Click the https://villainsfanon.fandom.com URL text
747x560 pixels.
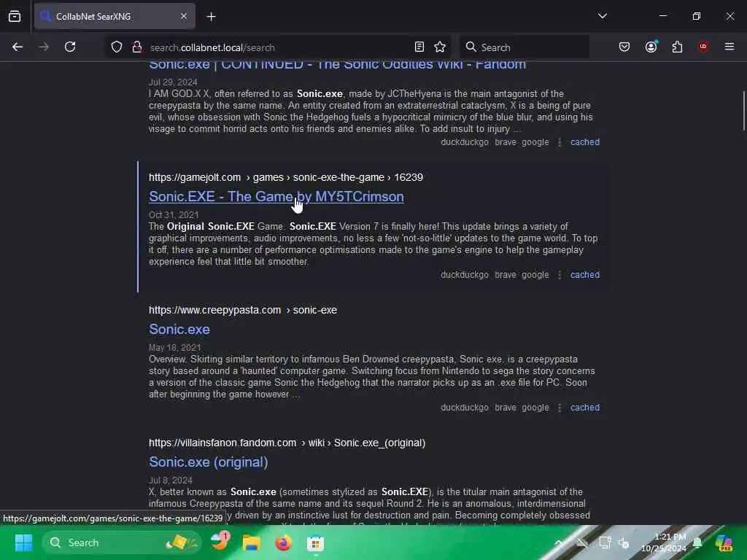(x=222, y=443)
